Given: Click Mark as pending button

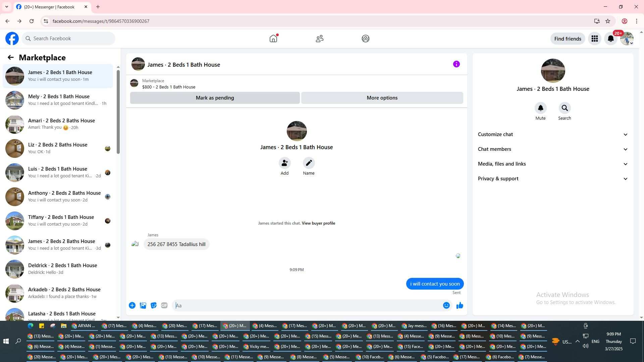Looking at the screenshot, I should (x=215, y=98).
